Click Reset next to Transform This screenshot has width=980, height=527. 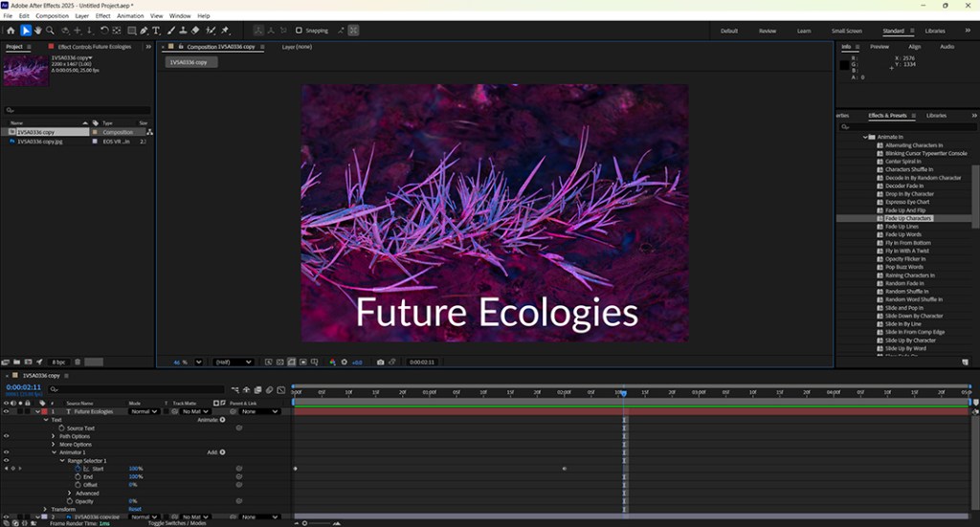(135, 509)
